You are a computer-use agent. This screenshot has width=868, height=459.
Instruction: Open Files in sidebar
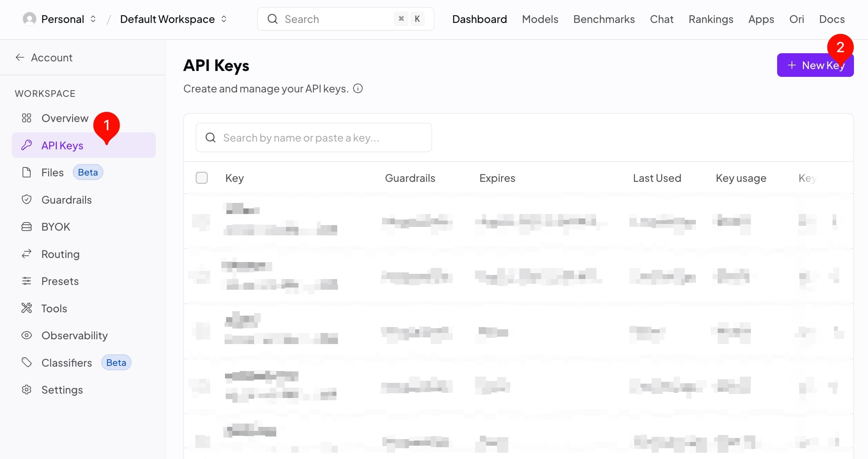click(84, 173)
